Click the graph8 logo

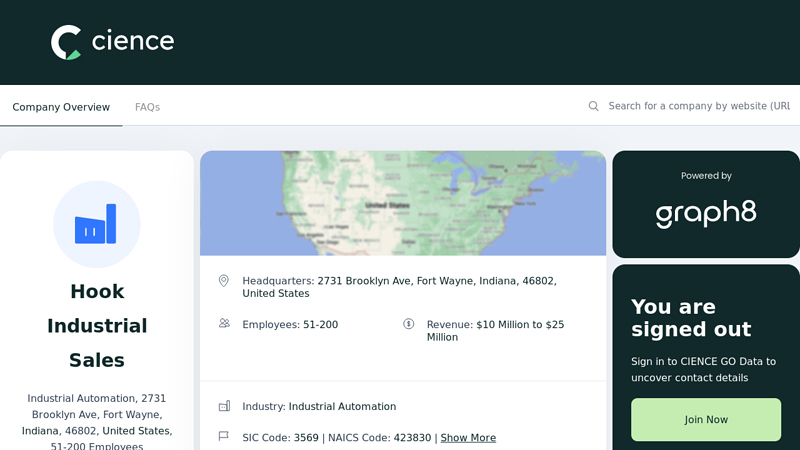coord(706,214)
